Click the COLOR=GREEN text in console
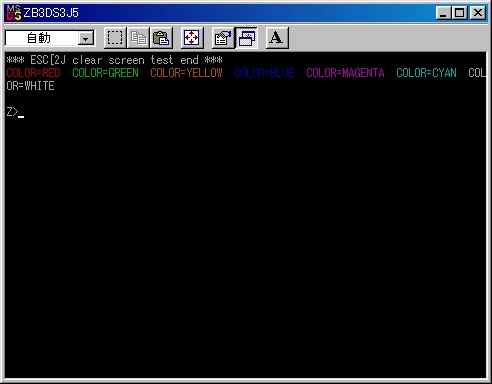The image size is (492, 384). [x=105, y=73]
